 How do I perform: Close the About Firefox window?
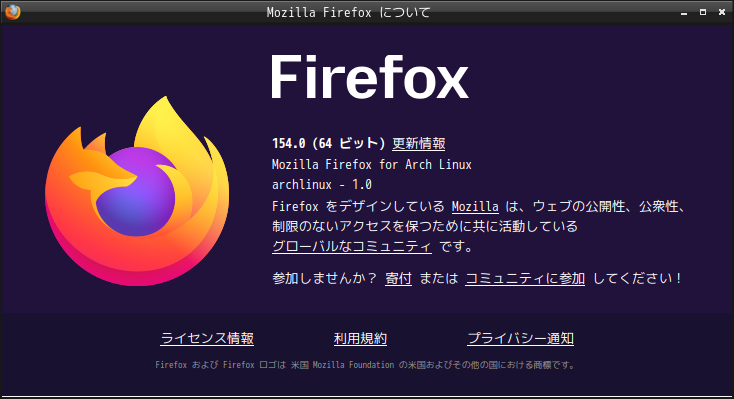click(722, 12)
